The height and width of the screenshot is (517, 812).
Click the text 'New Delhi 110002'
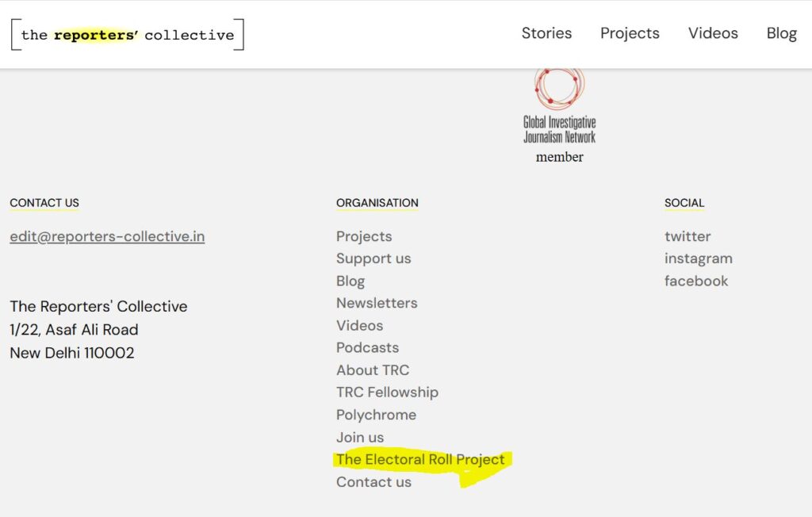click(x=72, y=353)
